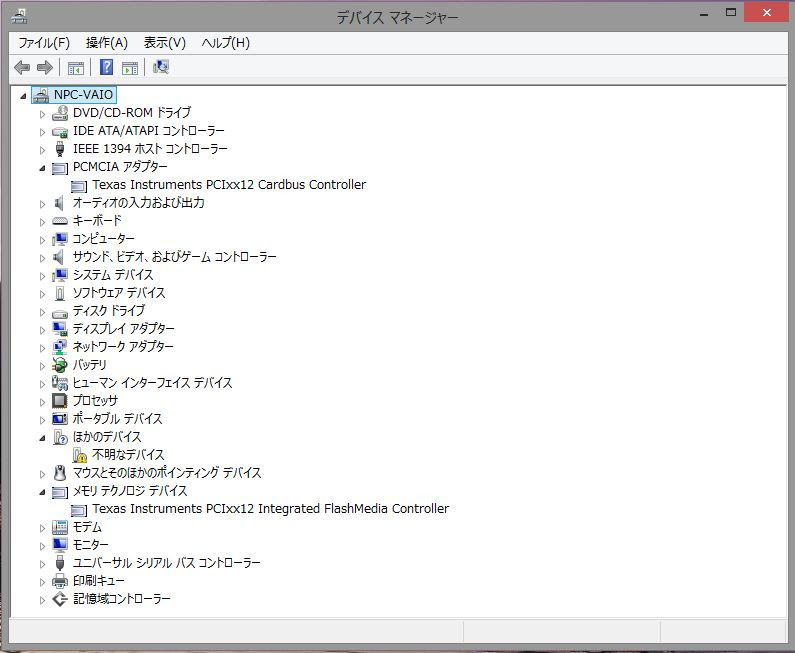The height and width of the screenshot is (653, 795).
Task: Click the title bar system menu icon
Action: point(19,17)
